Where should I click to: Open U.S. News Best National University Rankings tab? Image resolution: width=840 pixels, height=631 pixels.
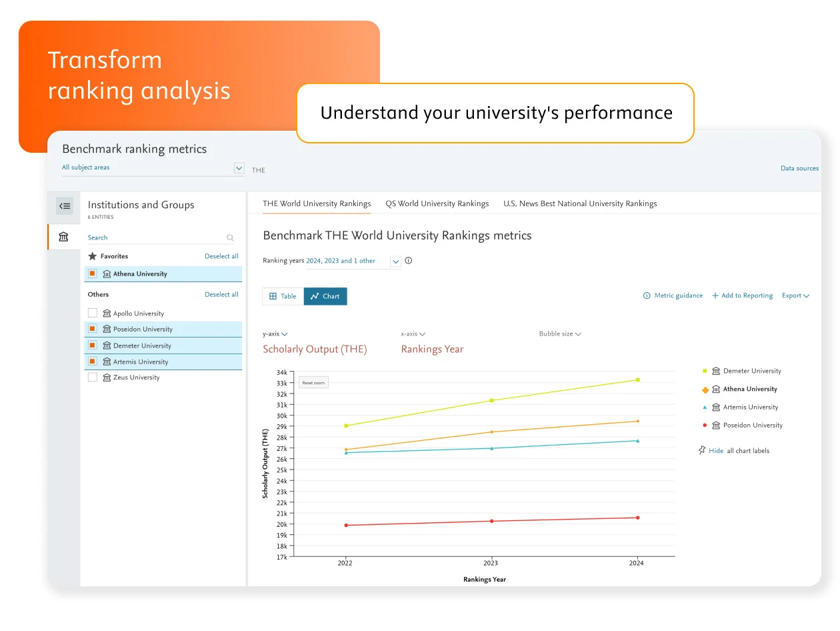click(579, 203)
